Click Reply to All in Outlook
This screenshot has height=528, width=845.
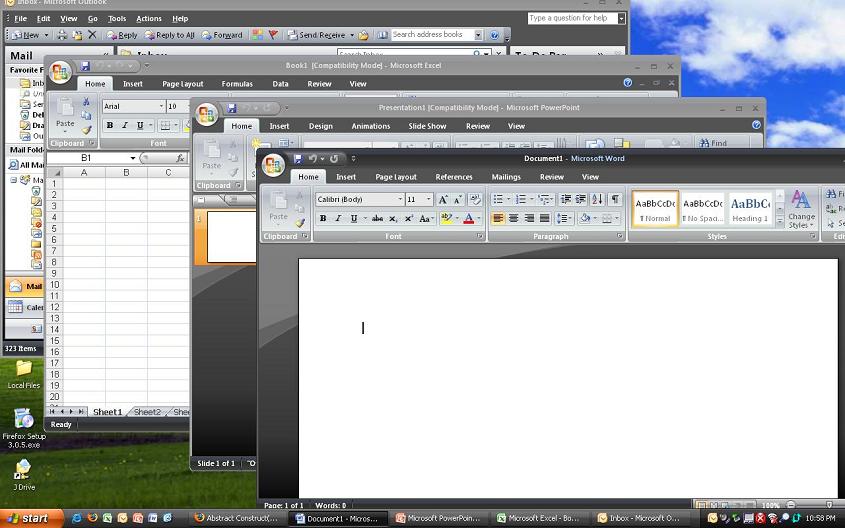[169, 35]
